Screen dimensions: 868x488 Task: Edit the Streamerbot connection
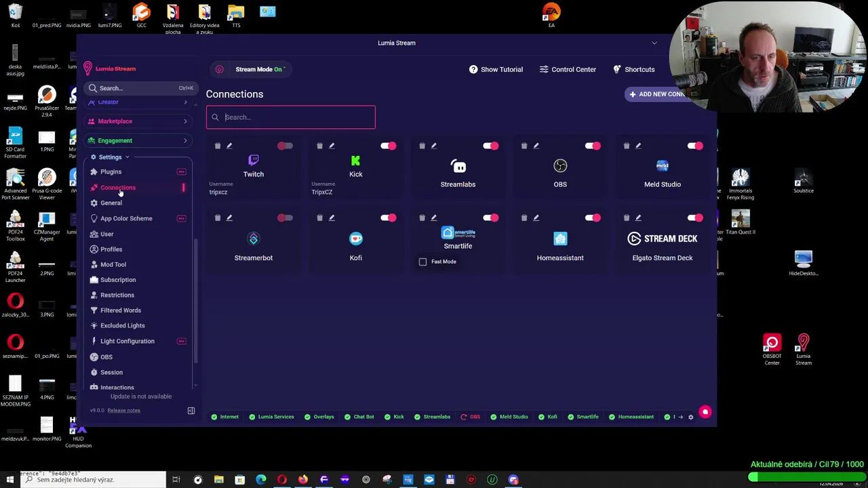(x=229, y=218)
